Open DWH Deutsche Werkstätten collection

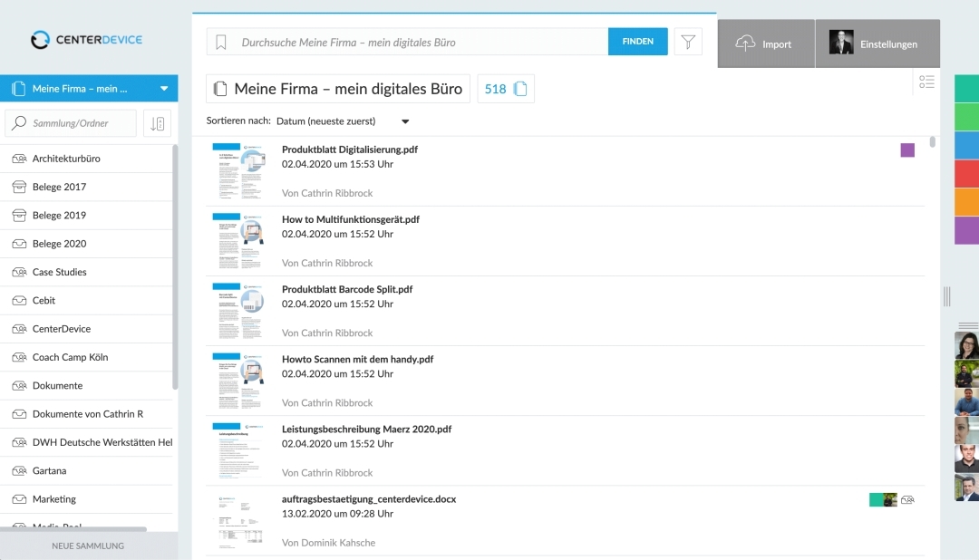pos(87,442)
